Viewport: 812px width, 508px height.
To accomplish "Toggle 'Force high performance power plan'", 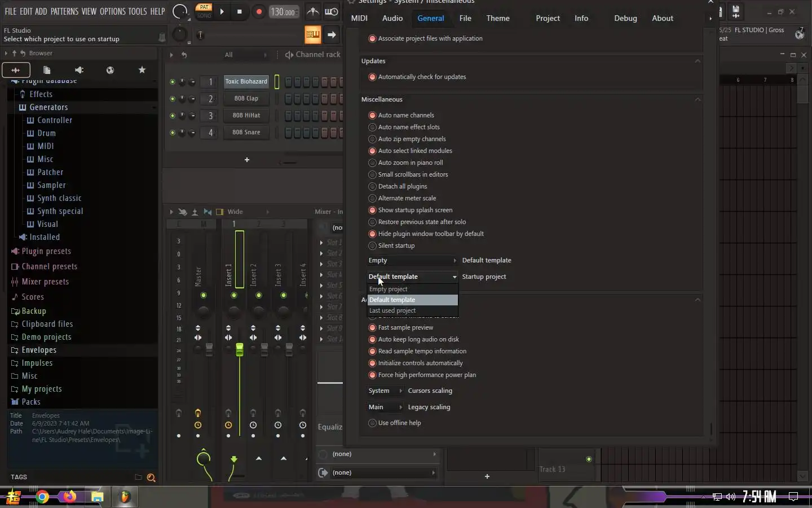I will pos(372,375).
